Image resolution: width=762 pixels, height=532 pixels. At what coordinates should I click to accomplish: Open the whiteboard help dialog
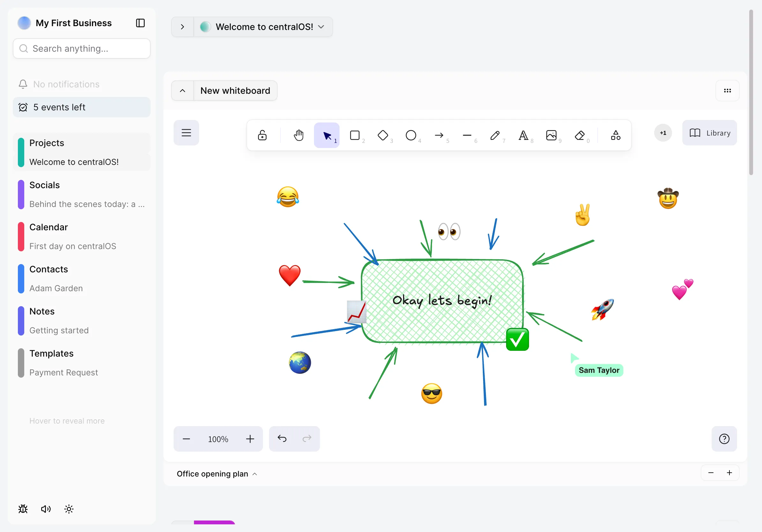pyautogui.click(x=724, y=439)
